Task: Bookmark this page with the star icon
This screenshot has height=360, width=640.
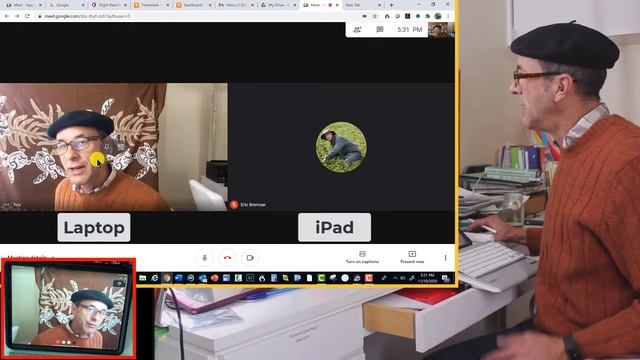Action: pos(375,16)
